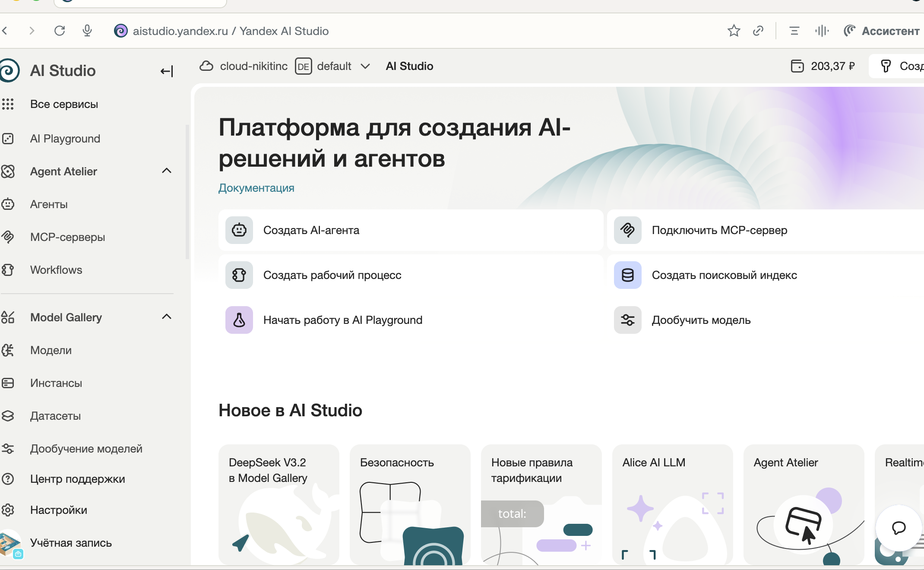924x570 pixels.
Task: Click the Agent Atelier sidebar icon
Action: [8, 171]
